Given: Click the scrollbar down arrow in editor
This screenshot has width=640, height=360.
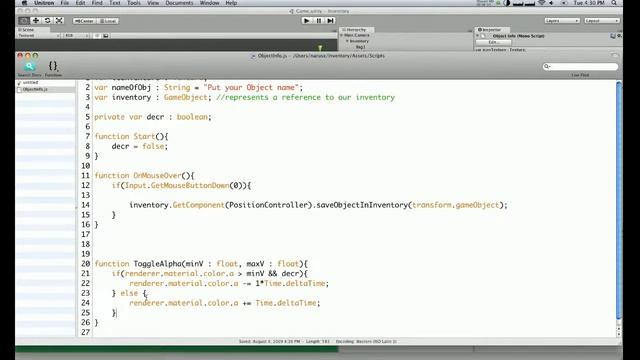Looking at the screenshot, I should tap(619, 333).
